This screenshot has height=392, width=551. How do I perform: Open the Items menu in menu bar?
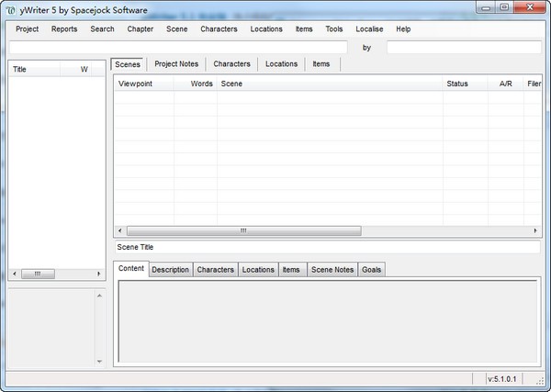[304, 29]
